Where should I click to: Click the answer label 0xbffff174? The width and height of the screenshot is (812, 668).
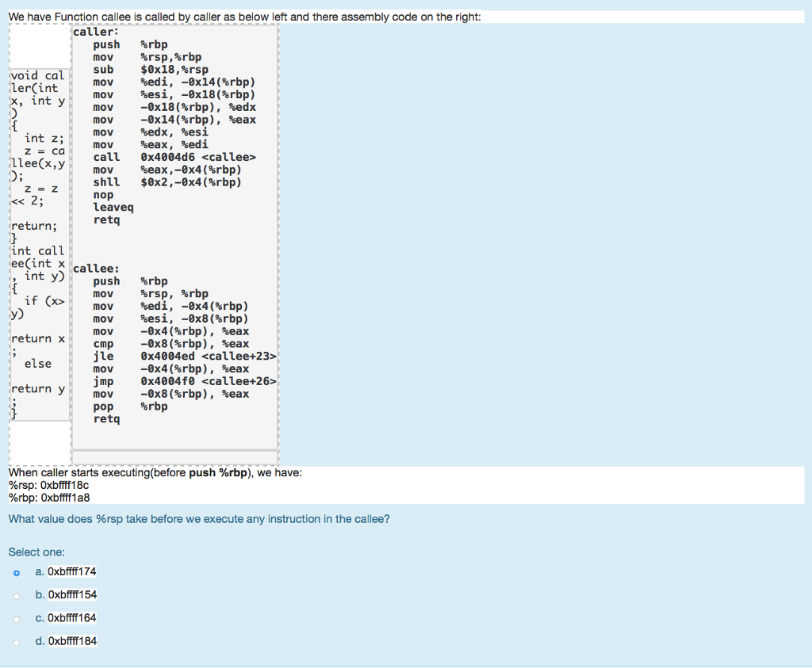(x=69, y=571)
